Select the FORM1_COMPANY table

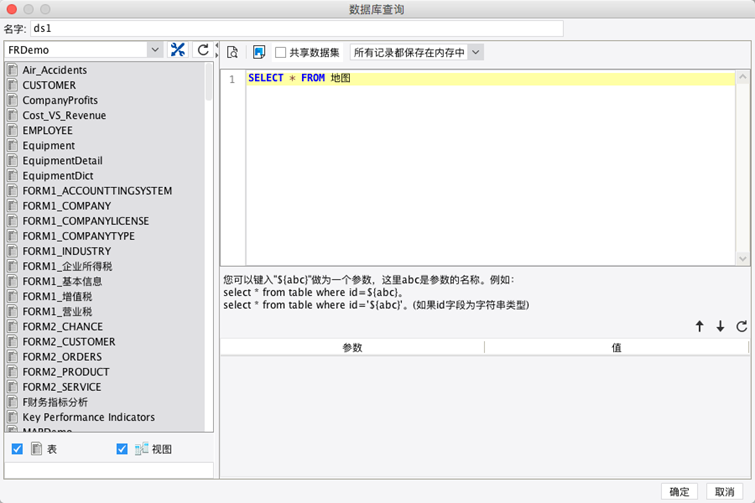67,206
